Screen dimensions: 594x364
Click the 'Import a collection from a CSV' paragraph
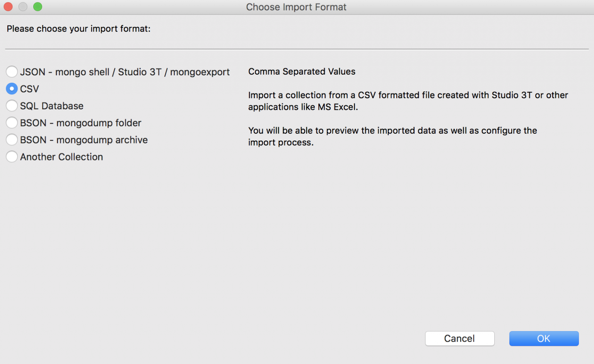(x=408, y=101)
